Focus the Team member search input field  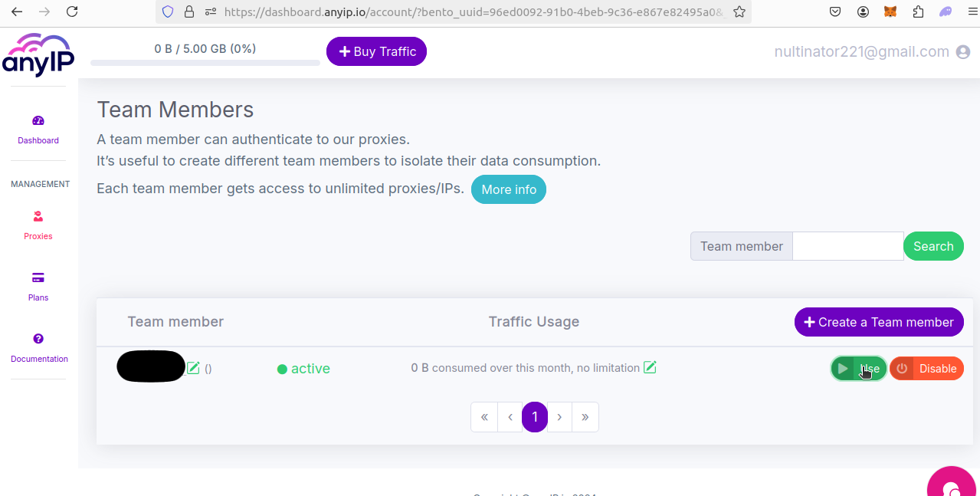tap(847, 246)
